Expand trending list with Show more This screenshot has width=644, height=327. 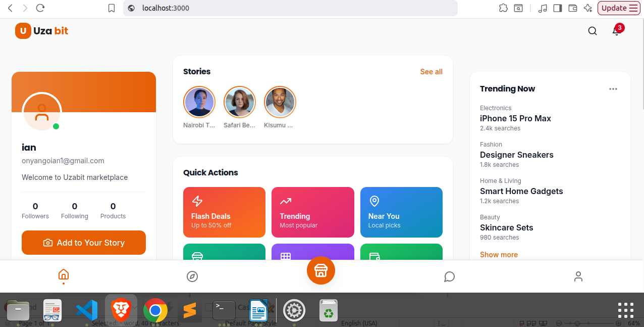(x=499, y=255)
